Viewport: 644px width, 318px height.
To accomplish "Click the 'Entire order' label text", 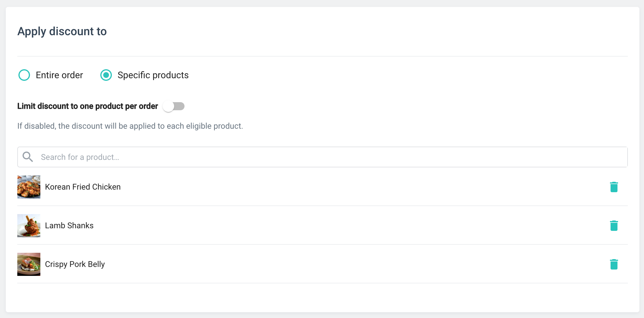I will [59, 75].
